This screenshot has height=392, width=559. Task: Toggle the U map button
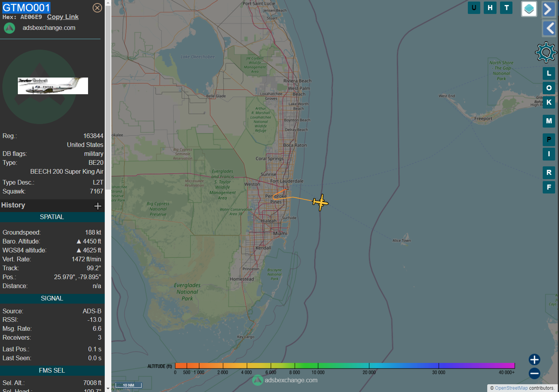point(474,8)
